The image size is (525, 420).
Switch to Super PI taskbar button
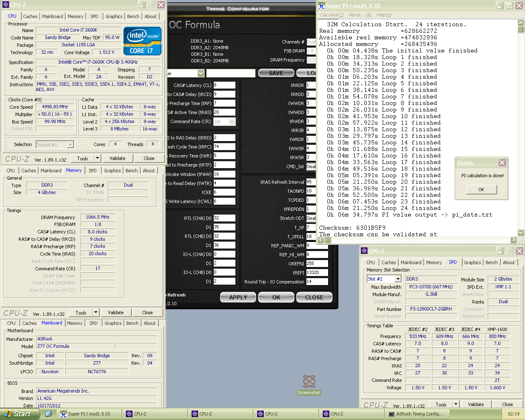(88, 414)
